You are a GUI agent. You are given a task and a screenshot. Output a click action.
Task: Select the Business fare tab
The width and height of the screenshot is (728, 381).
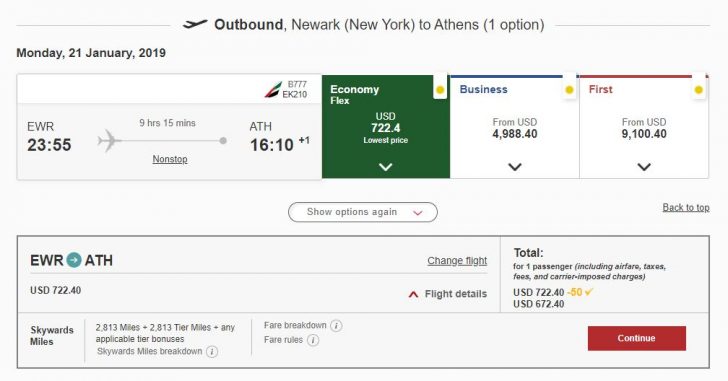pyautogui.click(x=514, y=127)
